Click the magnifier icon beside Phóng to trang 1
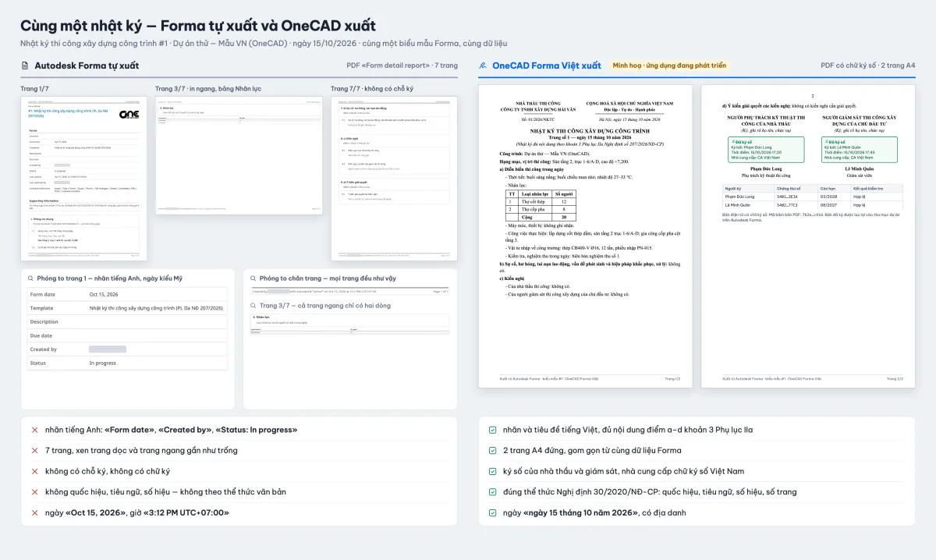This screenshot has width=936, height=560. point(30,278)
